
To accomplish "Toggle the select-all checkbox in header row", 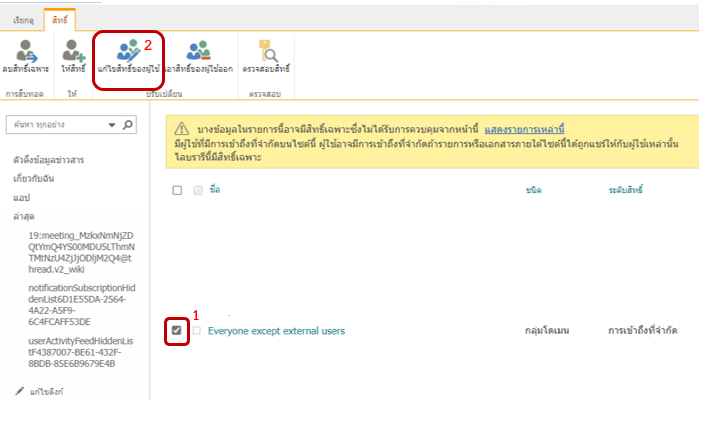I will 177,190.
